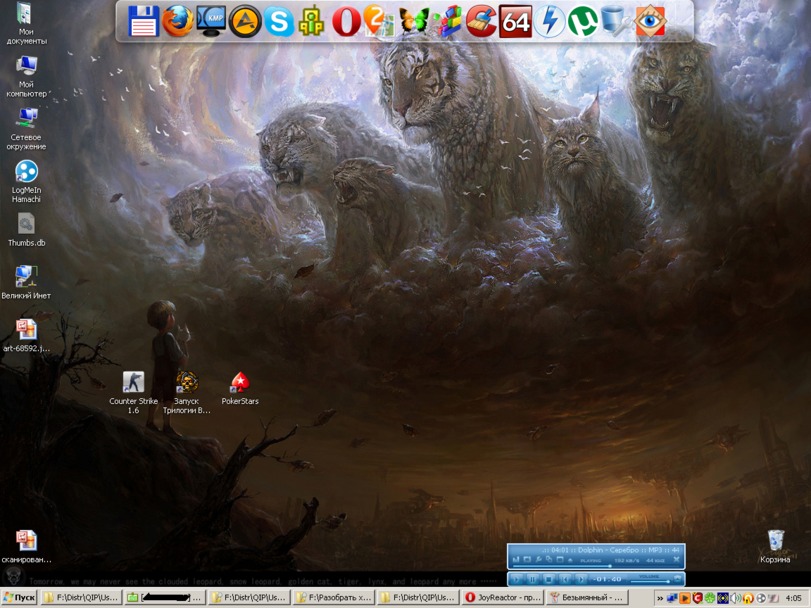Select Запуск Трилогии shortcut icon

click(186, 392)
